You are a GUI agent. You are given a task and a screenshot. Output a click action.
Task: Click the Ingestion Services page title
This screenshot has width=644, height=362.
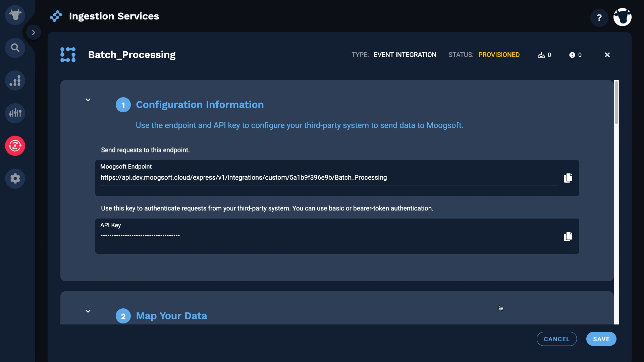point(114,16)
